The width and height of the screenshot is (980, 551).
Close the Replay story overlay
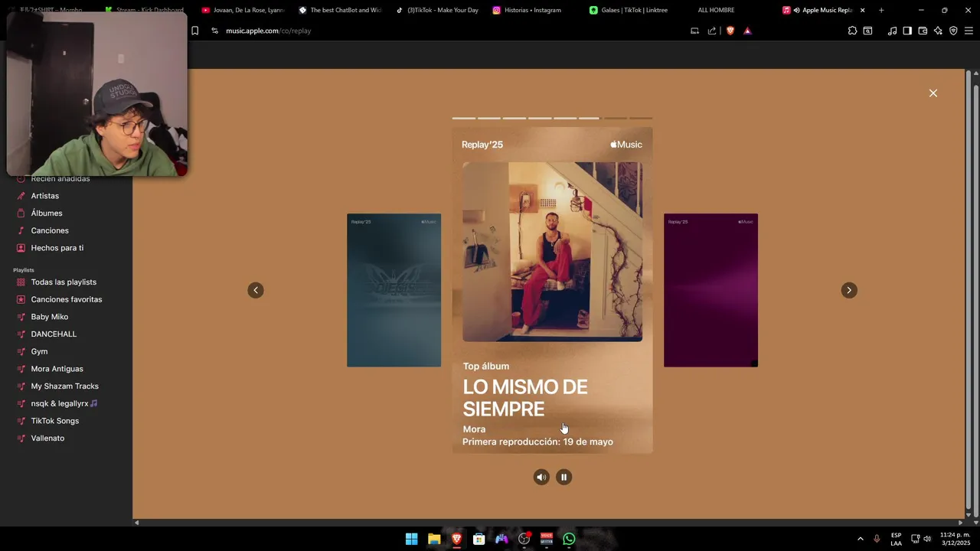pyautogui.click(x=933, y=93)
